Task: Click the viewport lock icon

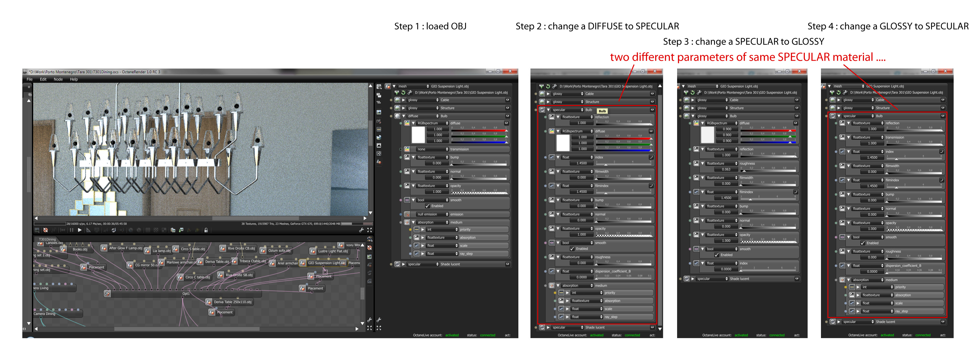Action: [206, 230]
